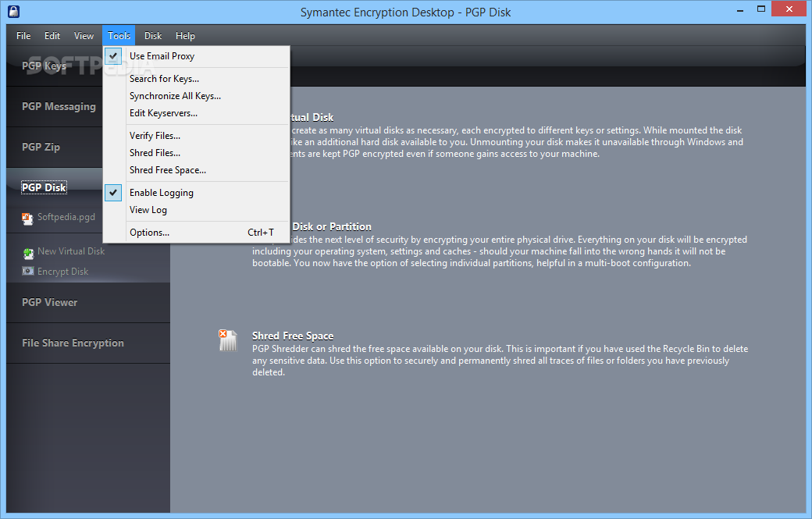Choose Search for Keys menu entry

(x=196, y=79)
